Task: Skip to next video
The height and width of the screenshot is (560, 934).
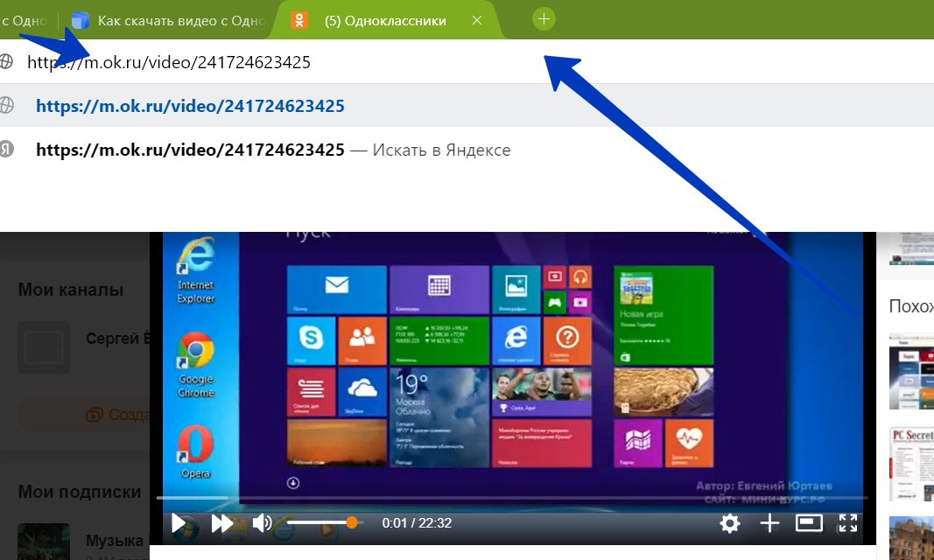Action: [x=221, y=523]
